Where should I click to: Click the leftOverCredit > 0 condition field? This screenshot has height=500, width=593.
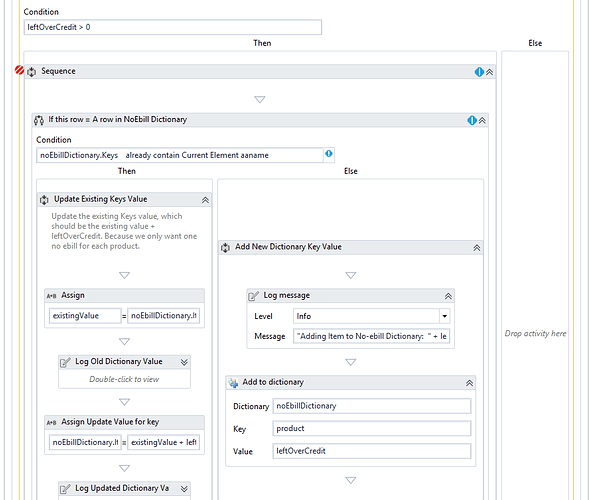click(173, 27)
